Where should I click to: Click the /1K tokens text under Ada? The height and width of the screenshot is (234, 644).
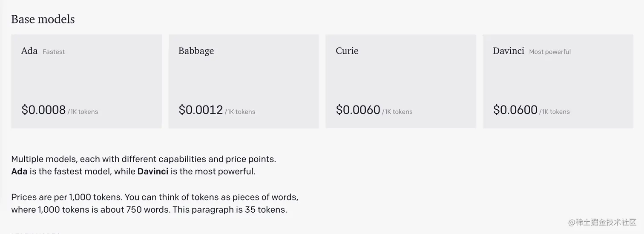[x=83, y=112]
